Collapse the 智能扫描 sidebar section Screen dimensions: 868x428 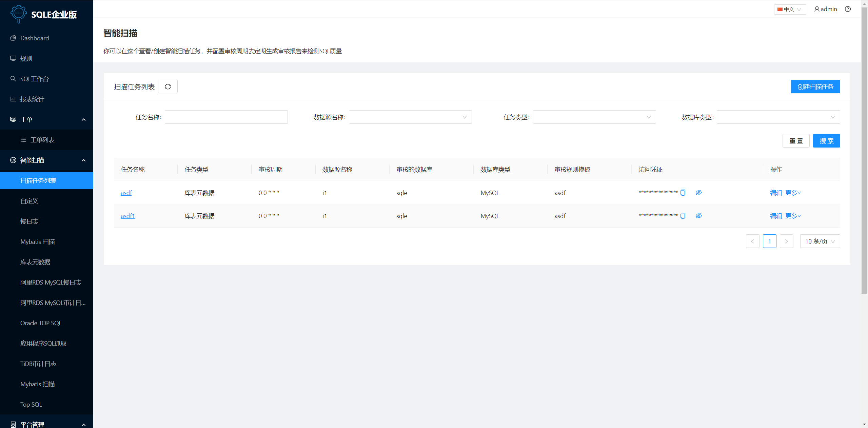tap(47, 160)
